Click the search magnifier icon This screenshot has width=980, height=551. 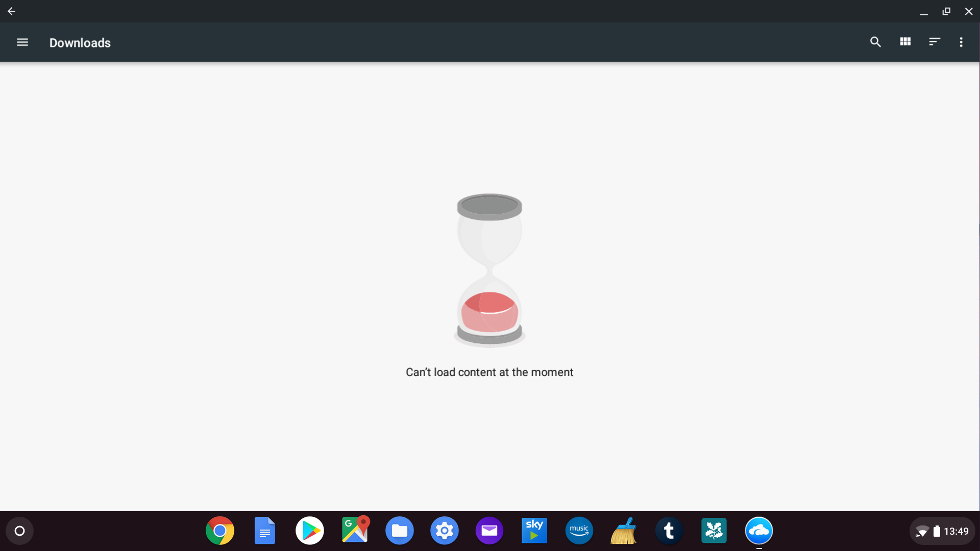[875, 42]
